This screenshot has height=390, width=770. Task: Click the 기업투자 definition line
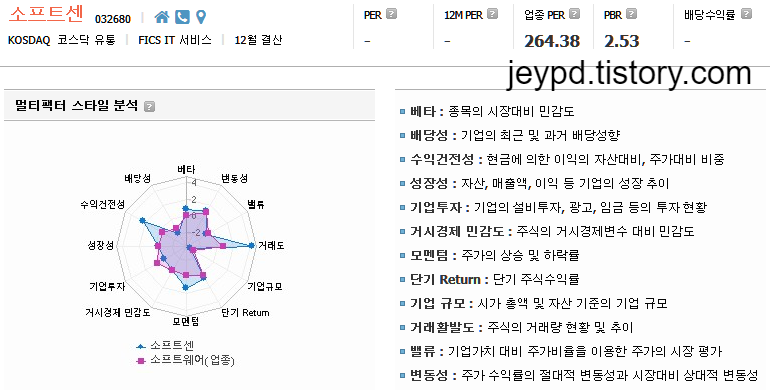point(553,207)
